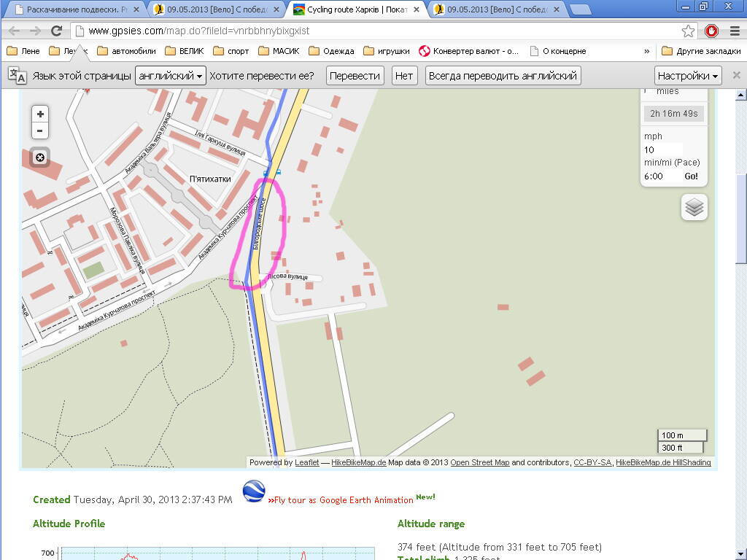Switch to the Раскачивание подвески tab
The width and height of the screenshot is (747, 560).
coord(77,9)
